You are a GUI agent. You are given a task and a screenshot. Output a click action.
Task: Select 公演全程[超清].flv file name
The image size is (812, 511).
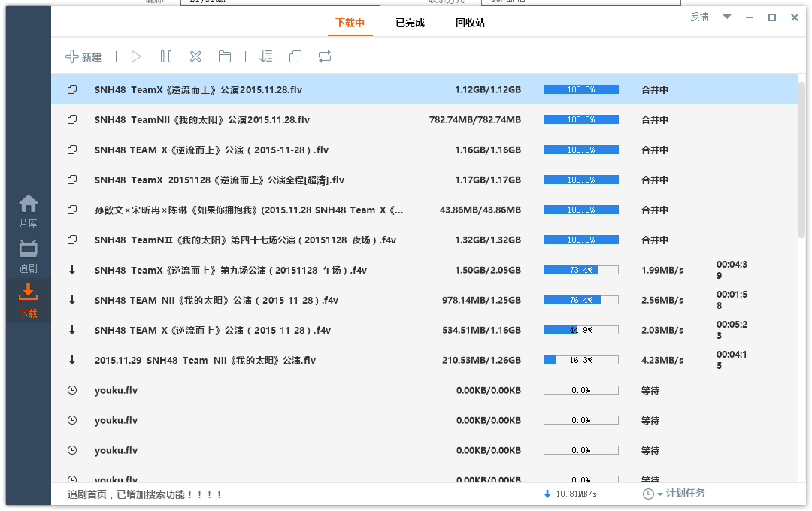(x=220, y=180)
